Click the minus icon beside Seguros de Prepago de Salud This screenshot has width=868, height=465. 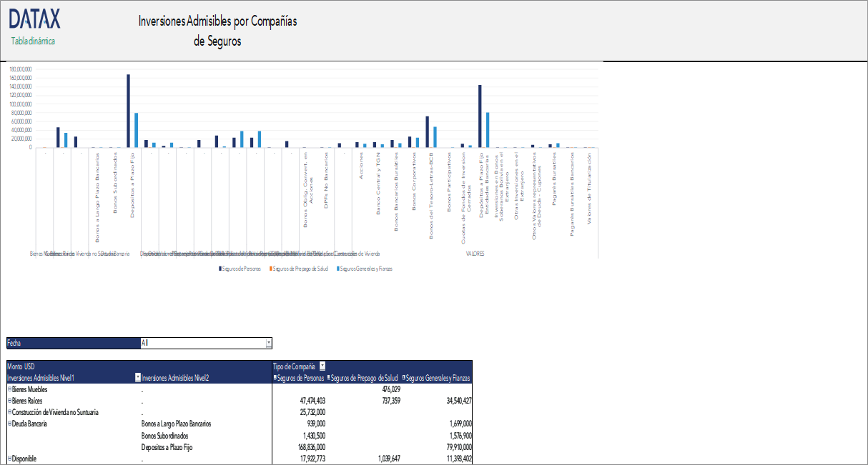[328, 378]
